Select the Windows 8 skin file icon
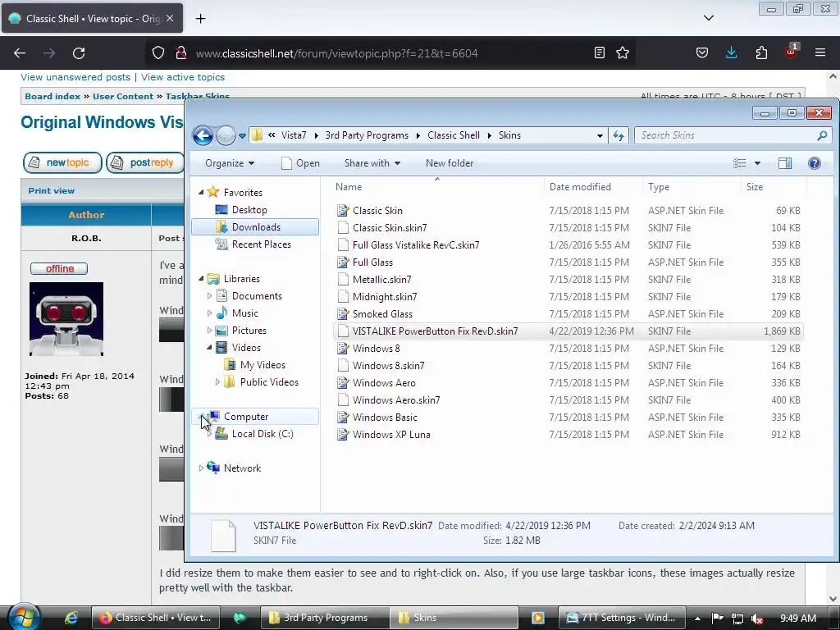840x630 pixels. point(343,348)
